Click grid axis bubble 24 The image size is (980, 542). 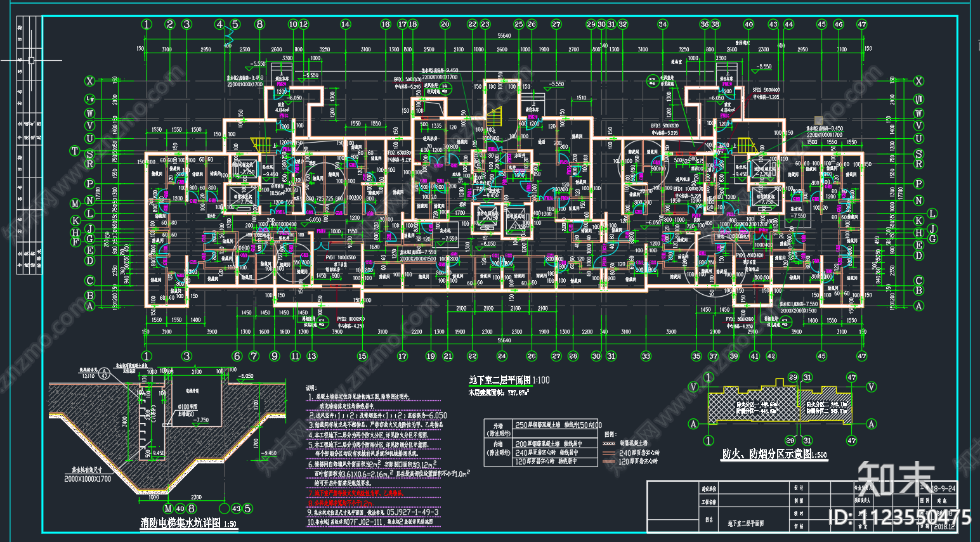tap(502, 356)
